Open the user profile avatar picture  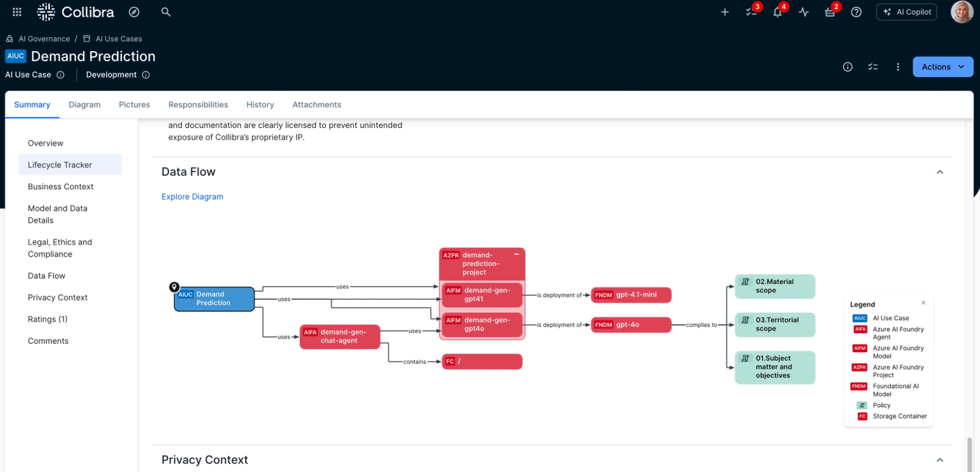pos(962,12)
